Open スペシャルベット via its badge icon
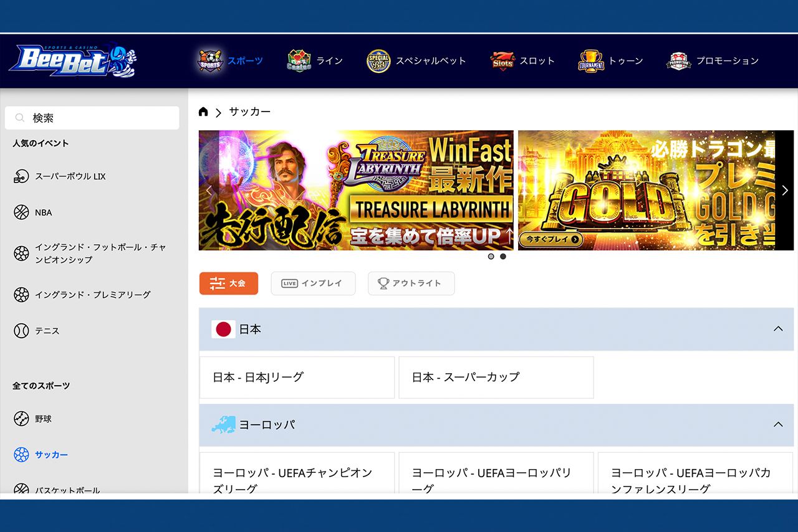 pos(378,60)
